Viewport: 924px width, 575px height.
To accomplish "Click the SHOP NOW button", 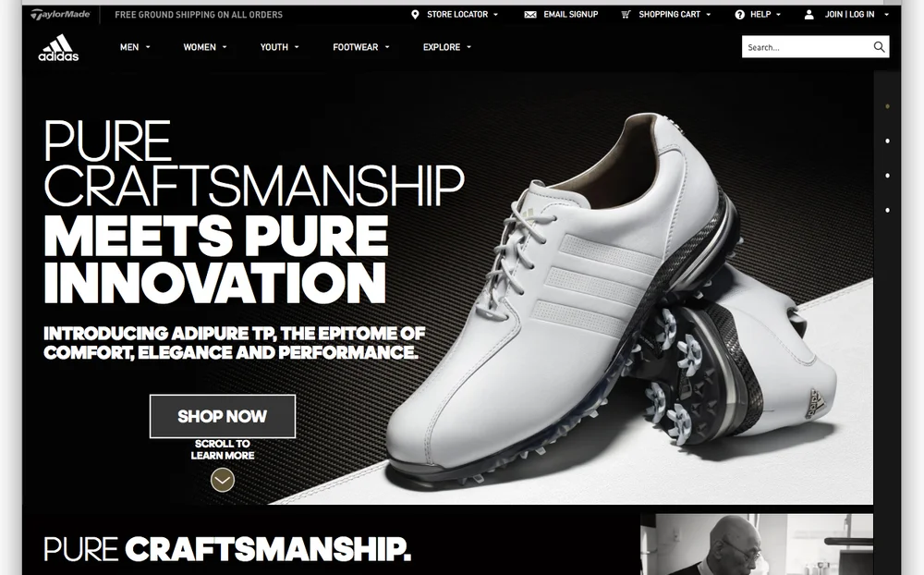I will [x=223, y=416].
